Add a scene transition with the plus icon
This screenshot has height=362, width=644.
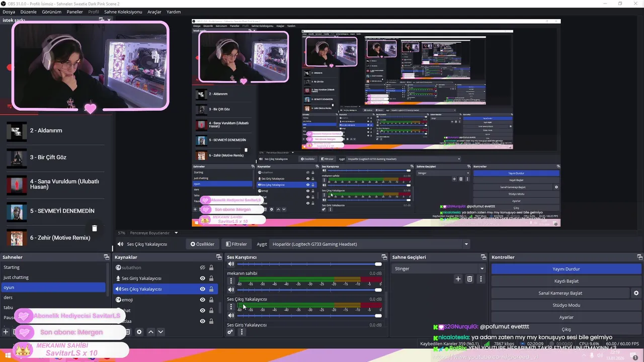click(458, 279)
